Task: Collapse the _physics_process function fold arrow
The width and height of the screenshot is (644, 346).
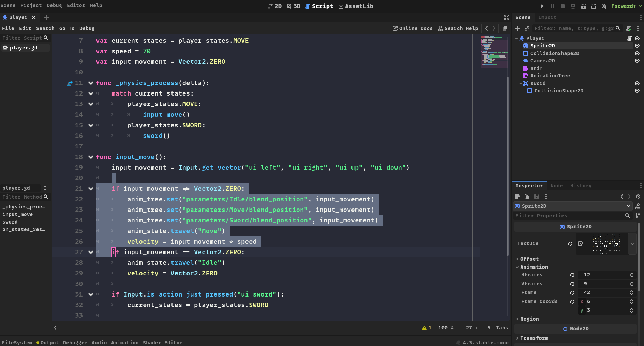Action: coord(91,83)
